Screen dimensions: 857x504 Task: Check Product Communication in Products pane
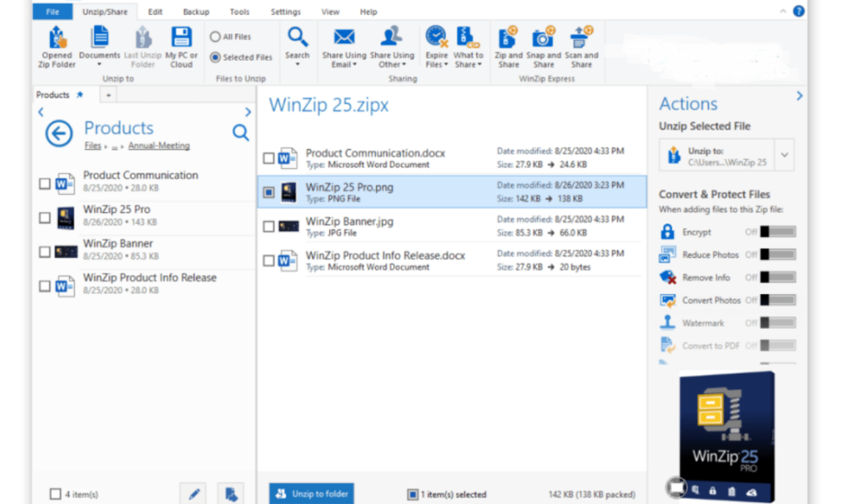[44, 184]
